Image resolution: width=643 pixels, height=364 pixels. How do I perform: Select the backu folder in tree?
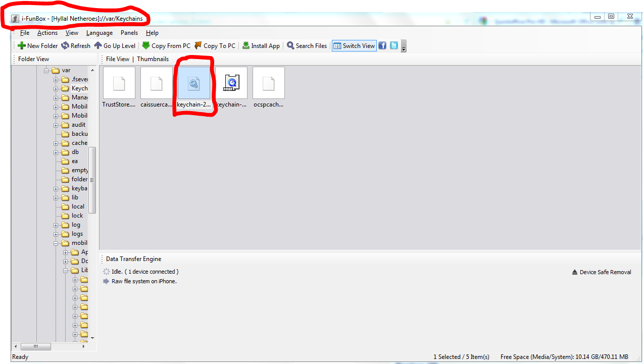pos(74,134)
